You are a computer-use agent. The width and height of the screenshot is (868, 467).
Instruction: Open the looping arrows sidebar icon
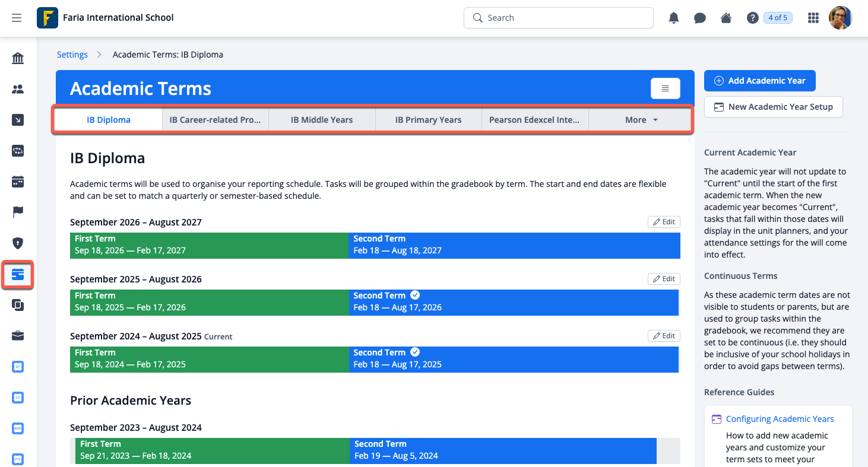(x=18, y=151)
